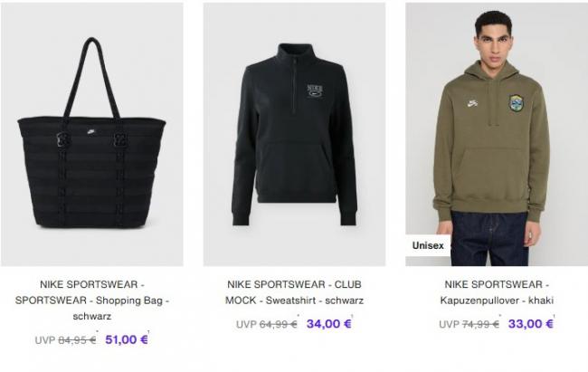The width and height of the screenshot is (588, 372).
Task: Click the shopping bag's rope handles
Action: 91,77
